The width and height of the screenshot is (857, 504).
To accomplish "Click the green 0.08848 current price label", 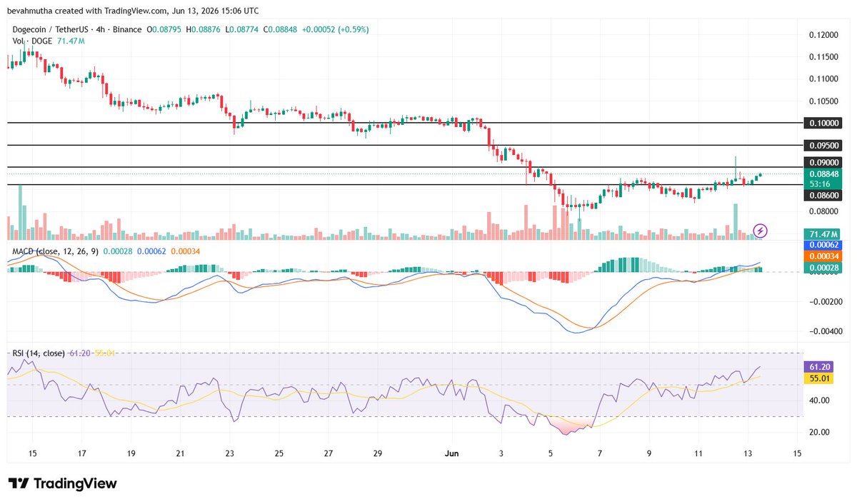I will pos(823,173).
